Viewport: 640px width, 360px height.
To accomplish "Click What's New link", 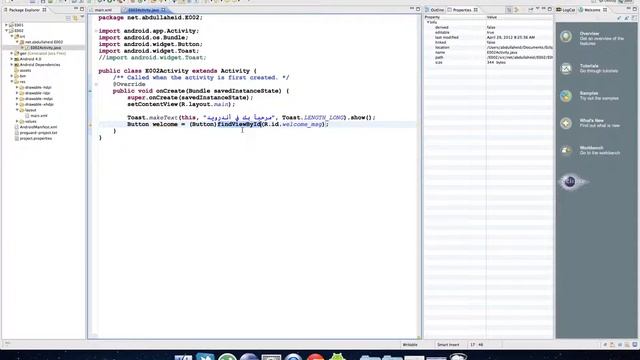I will click(591, 120).
